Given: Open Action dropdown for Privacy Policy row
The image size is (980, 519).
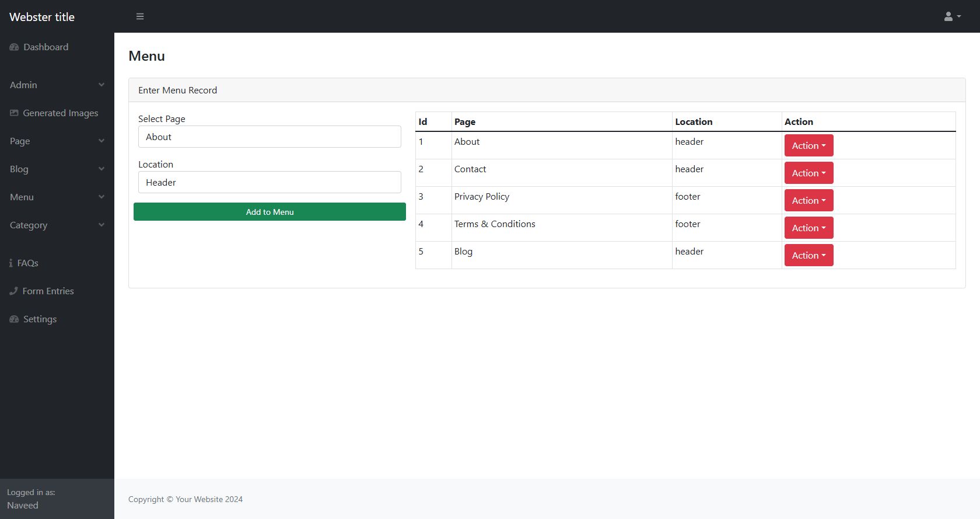Looking at the screenshot, I should (x=808, y=200).
